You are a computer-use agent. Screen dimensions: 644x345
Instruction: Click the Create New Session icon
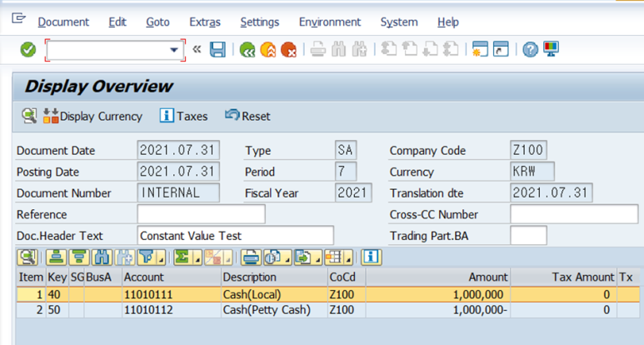[x=480, y=49]
